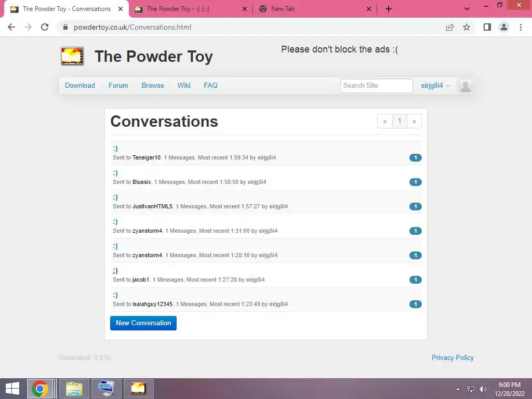Open The Powder Toy taskbar icon
This screenshot has width=532, height=399.
click(138, 389)
